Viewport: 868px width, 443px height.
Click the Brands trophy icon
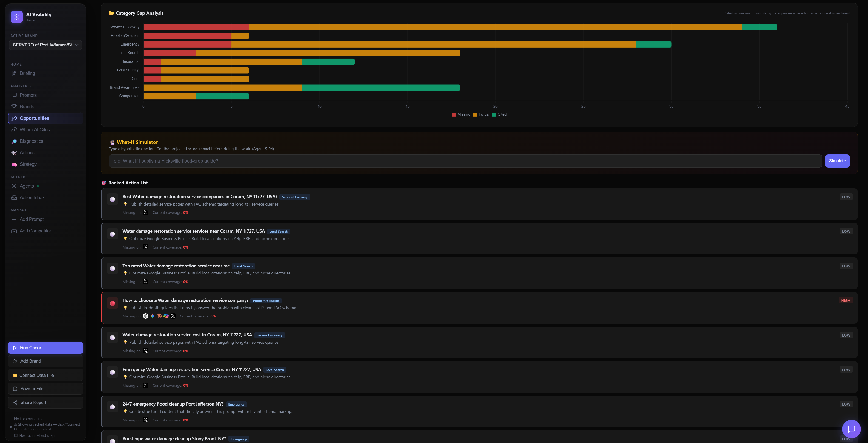14,106
